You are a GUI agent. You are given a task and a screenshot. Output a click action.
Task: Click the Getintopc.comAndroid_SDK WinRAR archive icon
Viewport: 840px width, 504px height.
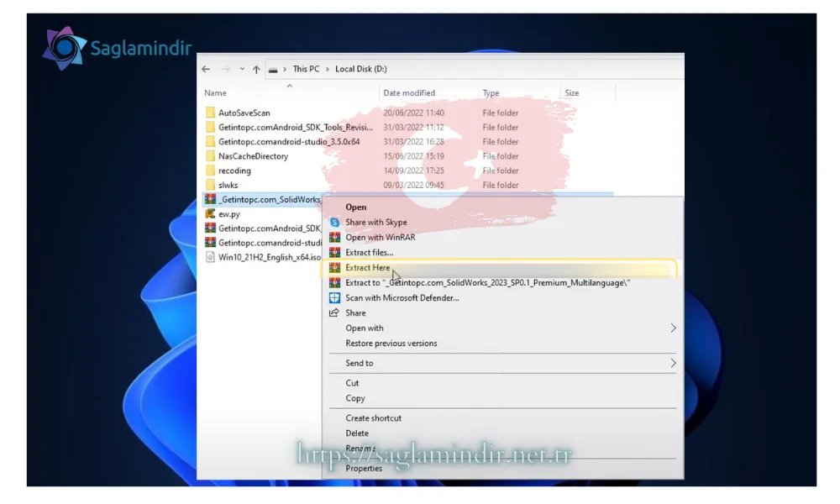coord(210,228)
